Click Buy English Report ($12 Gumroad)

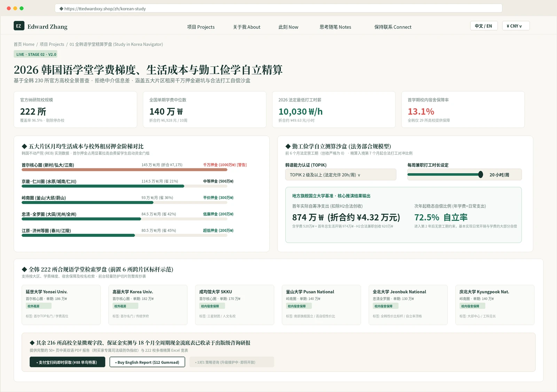pyautogui.click(x=147, y=362)
